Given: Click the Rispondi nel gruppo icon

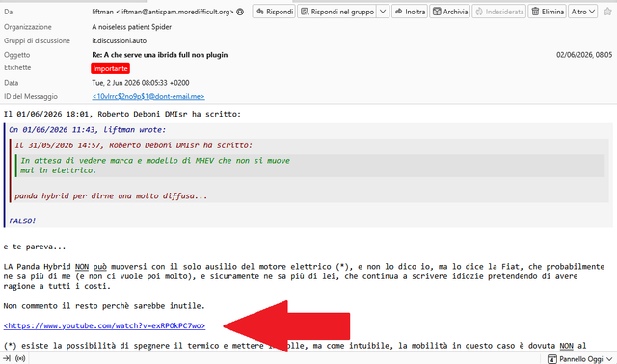Looking at the screenshot, I should pyautogui.click(x=305, y=12).
